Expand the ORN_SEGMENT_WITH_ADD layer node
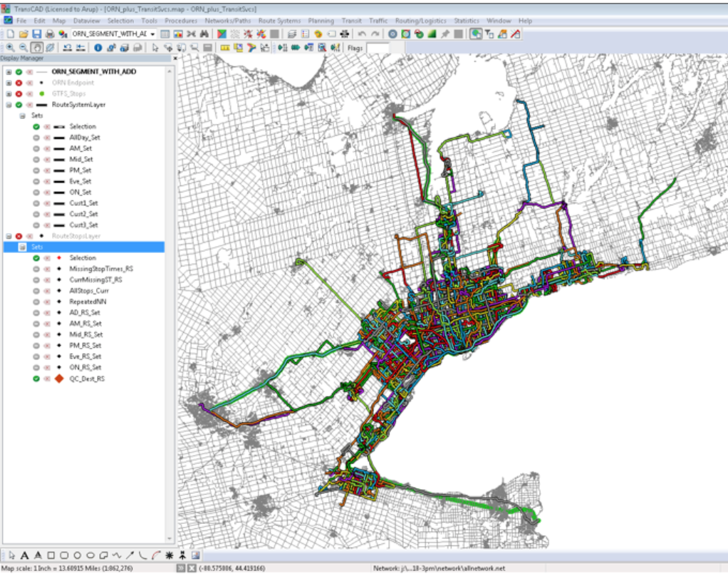Viewport: 728px width, 576px height. [9, 72]
